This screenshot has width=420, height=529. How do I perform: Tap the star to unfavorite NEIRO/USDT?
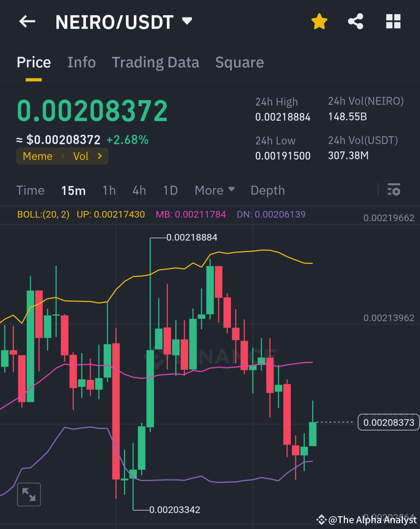click(x=319, y=21)
